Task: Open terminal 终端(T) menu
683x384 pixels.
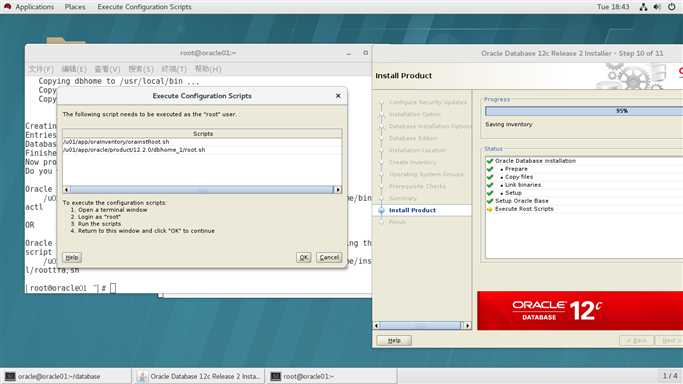Action: coord(174,69)
